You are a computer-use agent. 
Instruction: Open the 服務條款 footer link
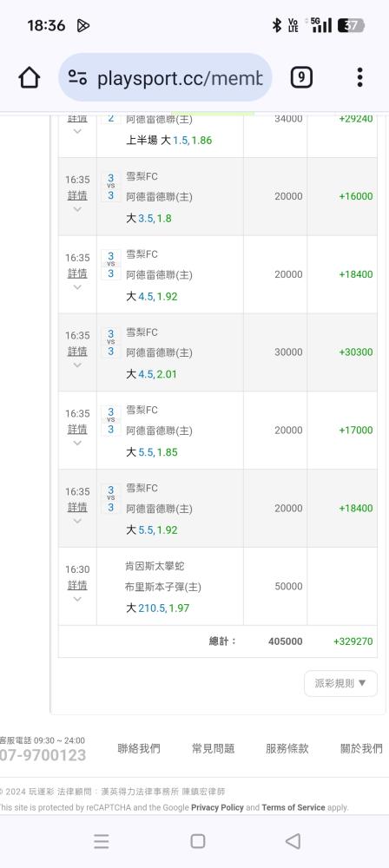click(287, 748)
